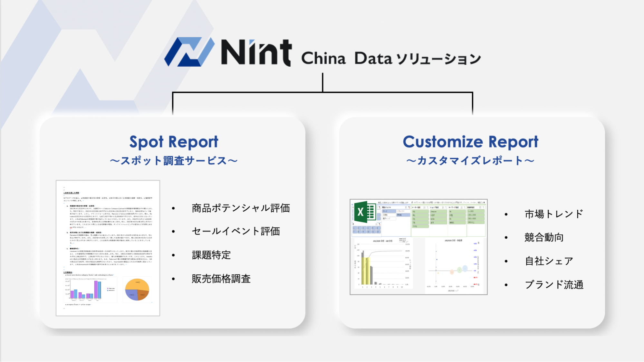
Task: Click the Nint logo mark at the top
Action: coord(189,52)
